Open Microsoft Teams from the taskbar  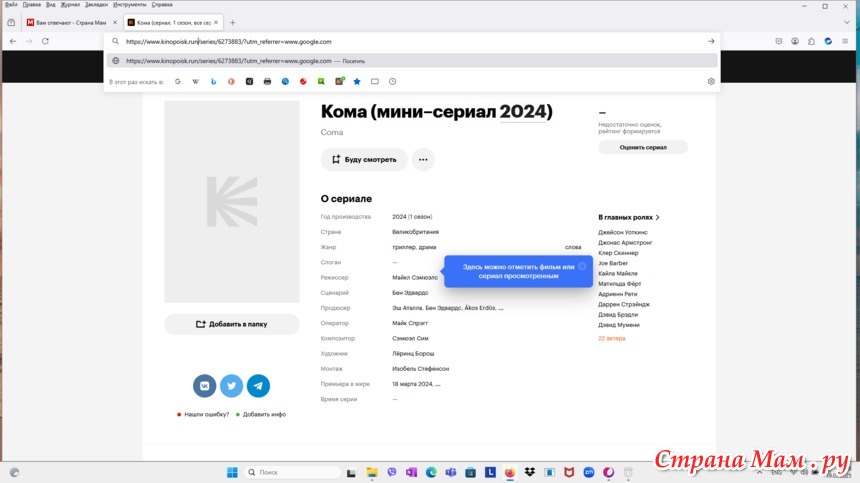[x=451, y=472]
